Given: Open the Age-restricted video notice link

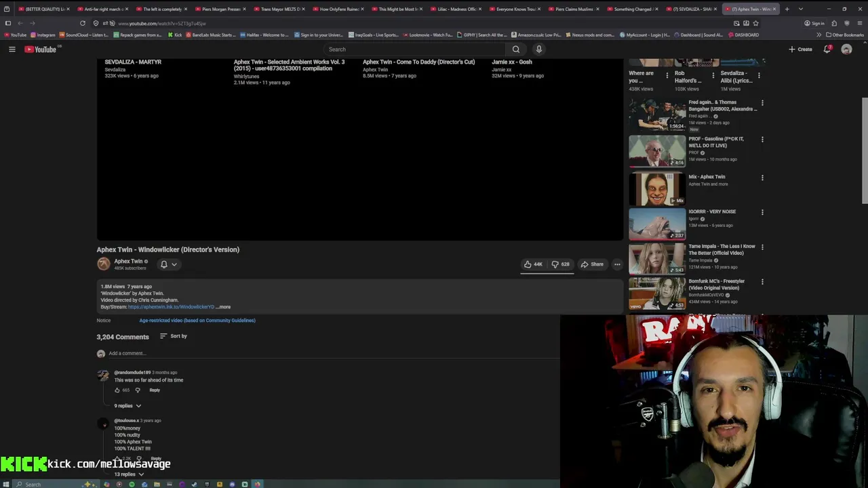Looking at the screenshot, I should click(x=197, y=321).
